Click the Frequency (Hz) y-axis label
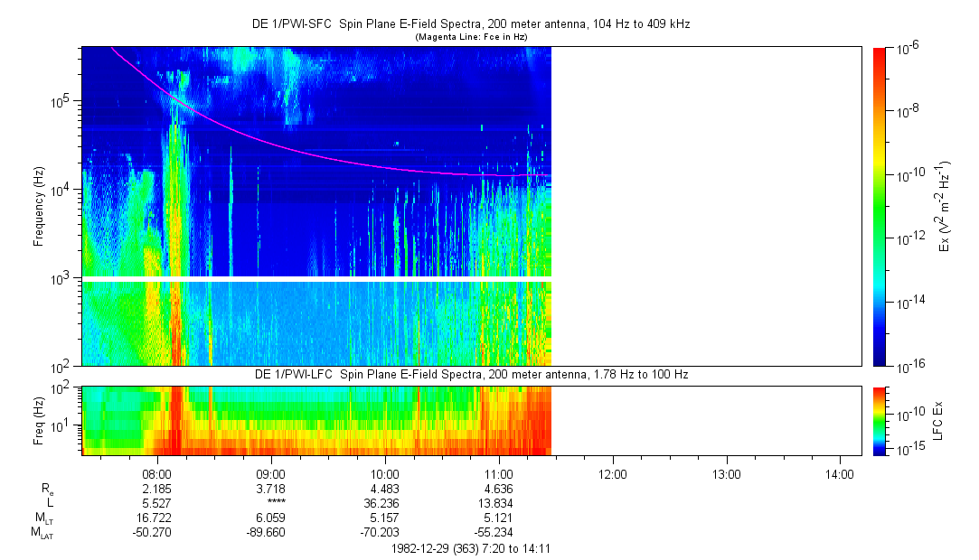 point(39,206)
